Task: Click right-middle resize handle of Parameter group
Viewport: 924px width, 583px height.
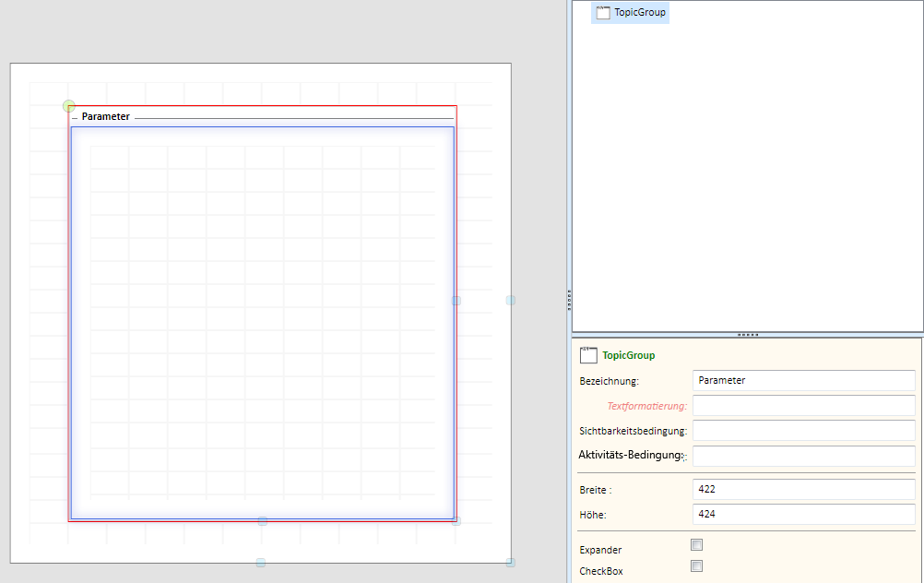Action: pyautogui.click(x=456, y=301)
